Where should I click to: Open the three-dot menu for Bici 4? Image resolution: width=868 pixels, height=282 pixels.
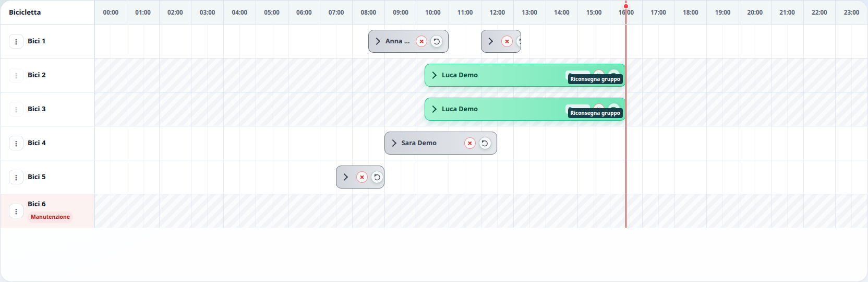16,143
